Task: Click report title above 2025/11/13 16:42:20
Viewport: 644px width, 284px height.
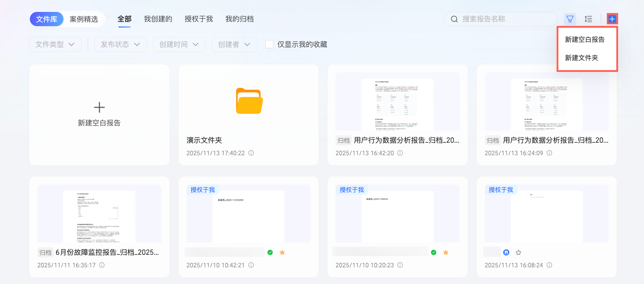Action: click(x=406, y=140)
